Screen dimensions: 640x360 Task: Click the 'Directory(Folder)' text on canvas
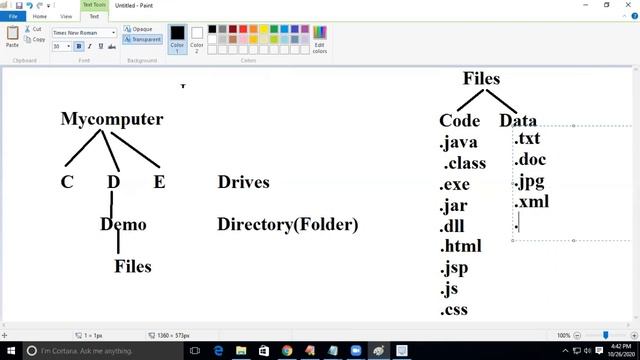point(288,224)
